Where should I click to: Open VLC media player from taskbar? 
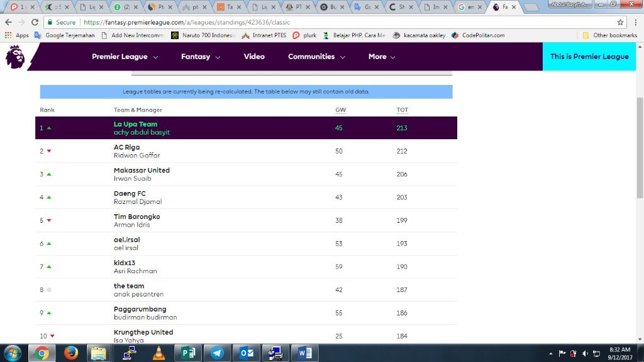158,353
